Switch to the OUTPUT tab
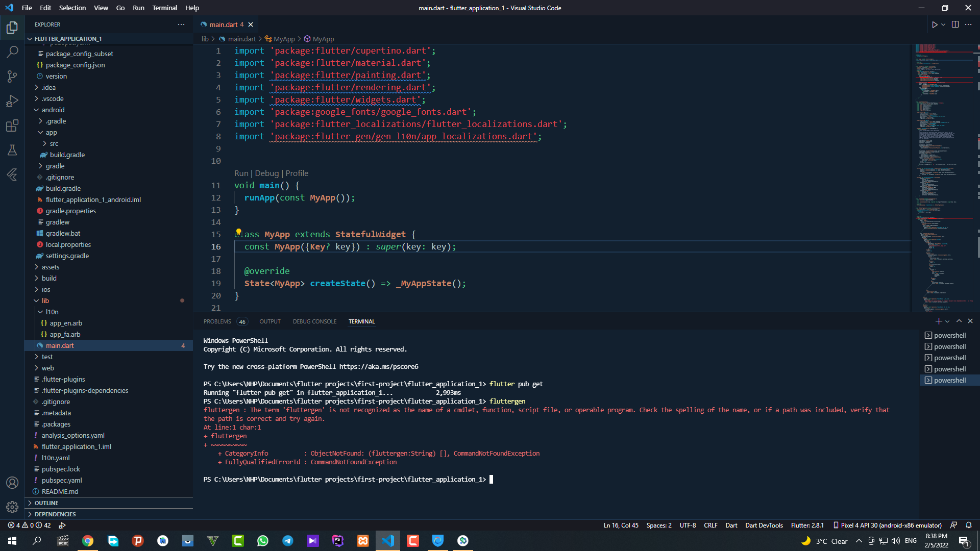Screen dimensions: 980x551 pos(269,321)
